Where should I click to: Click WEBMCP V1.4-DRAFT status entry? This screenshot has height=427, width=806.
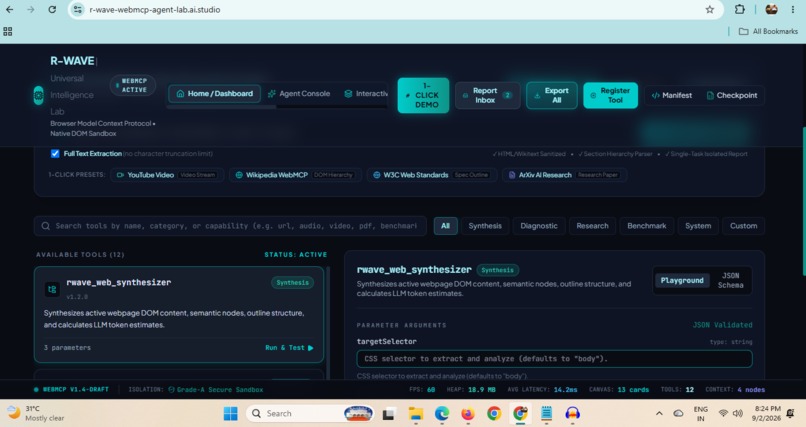tap(71, 389)
